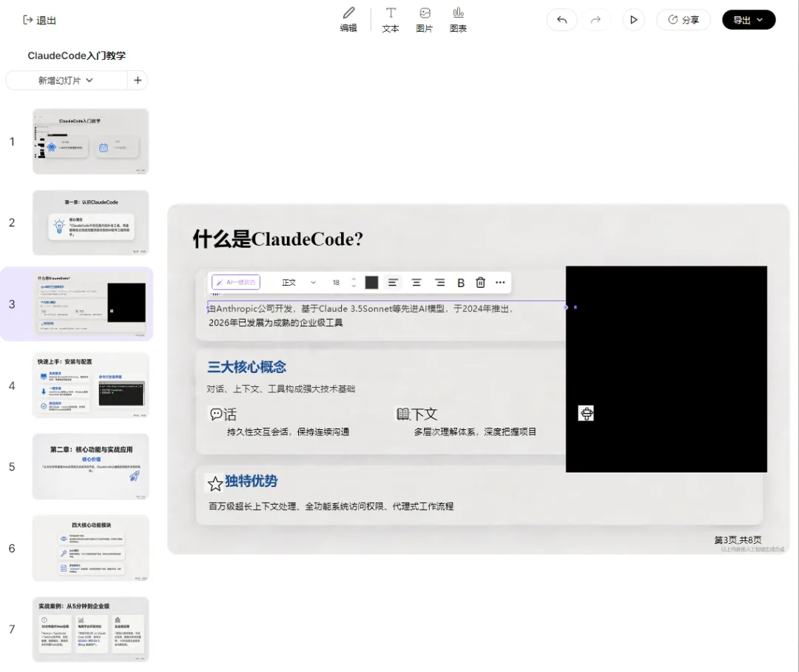Open the 新增幻灯片 dropdown
Screen dimensions: 799x672
(x=67, y=81)
